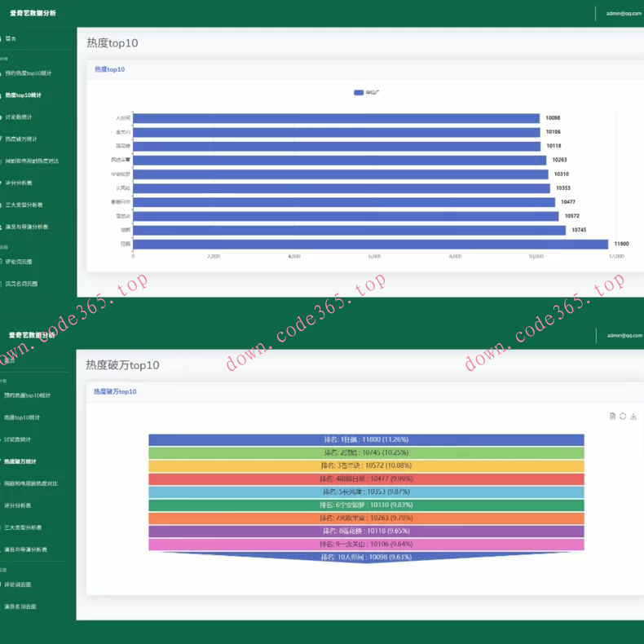The height and width of the screenshot is (644, 644).
Task: Open 评论词云图 in the 热度破万top10 page sidebar
Action: [x=17, y=584]
